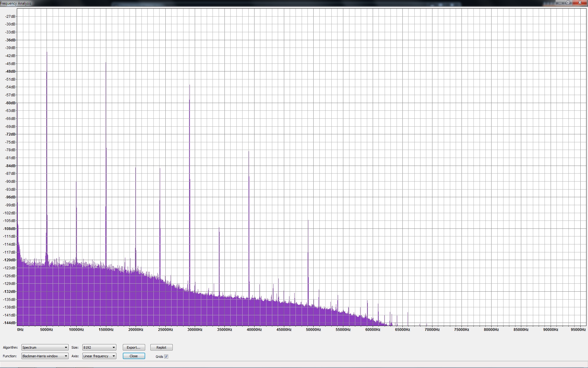Click the 20000Hz label on frequency axis
This screenshot has height=368, width=588.
pyautogui.click(x=136, y=330)
